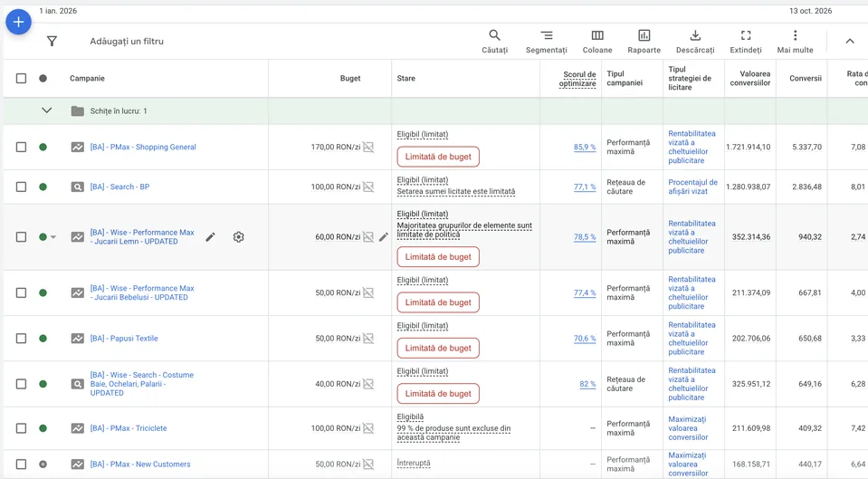The width and height of the screenshot is (868, 479).
Task: Open the Segmentați menu
Action: pos(547,42)
